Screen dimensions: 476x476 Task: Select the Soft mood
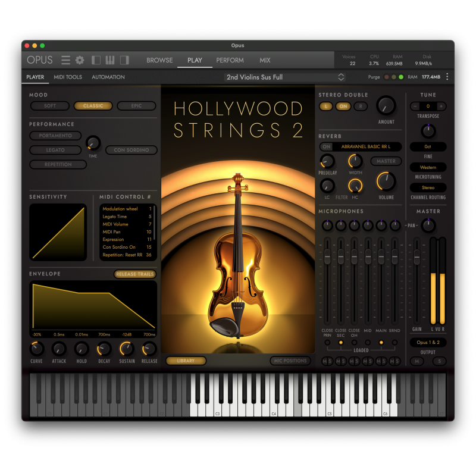coord(50,106)
